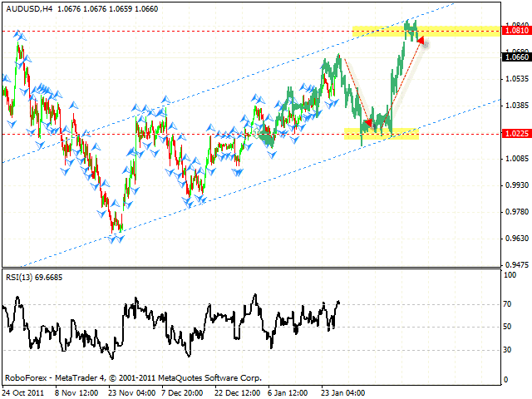Click the RSI 50 level axis label
Viewport: 532px width, 399px height.
[x=510, y=328]
